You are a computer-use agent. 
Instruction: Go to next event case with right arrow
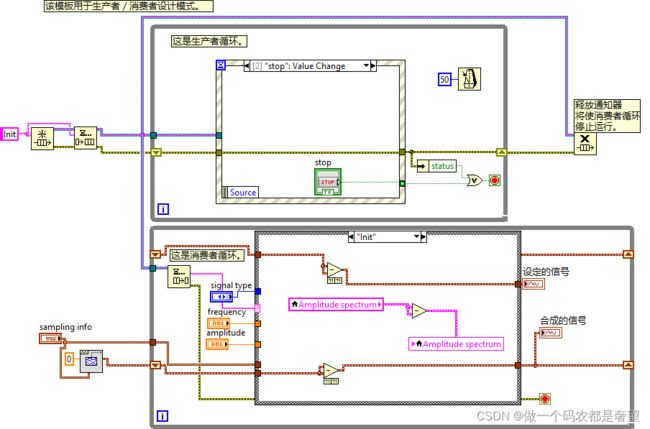(x=373, y=65)
